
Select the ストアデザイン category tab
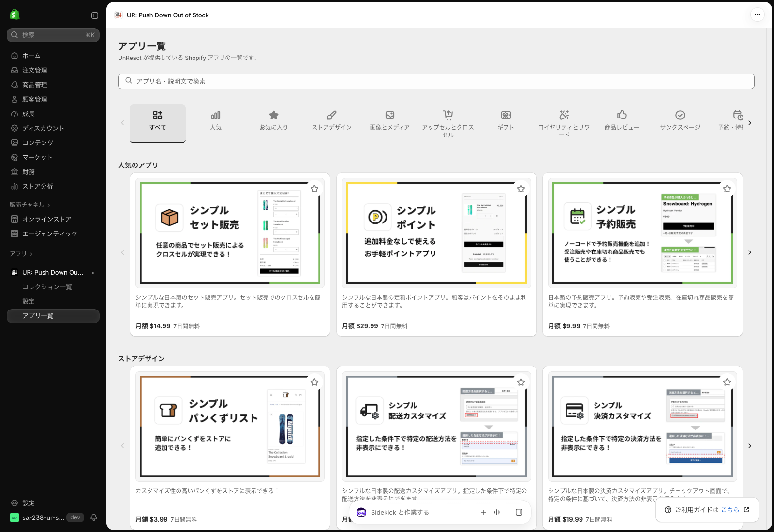(x=332, y=123)
